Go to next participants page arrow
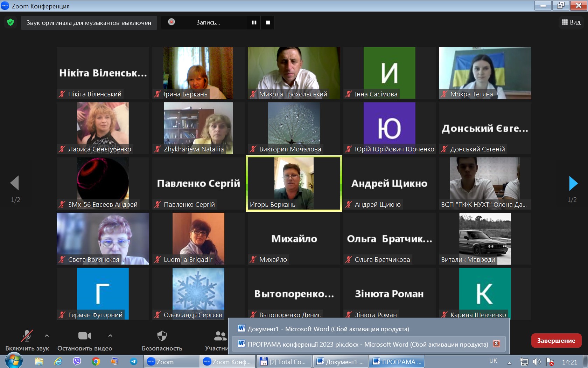 (x=573, y=183)
